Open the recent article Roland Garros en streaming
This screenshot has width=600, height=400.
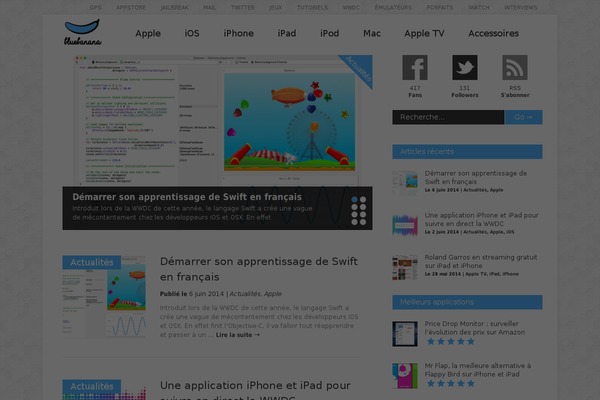481,261
